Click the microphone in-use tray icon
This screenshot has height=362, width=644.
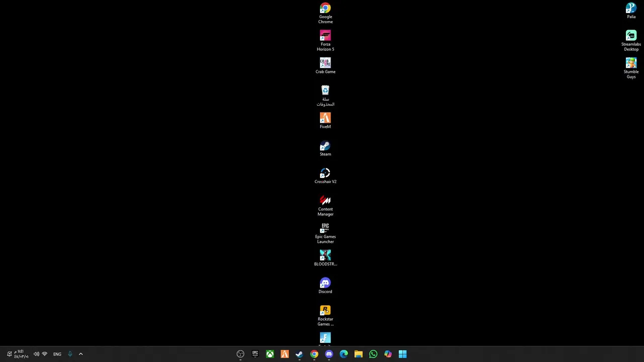coord(70,354)
